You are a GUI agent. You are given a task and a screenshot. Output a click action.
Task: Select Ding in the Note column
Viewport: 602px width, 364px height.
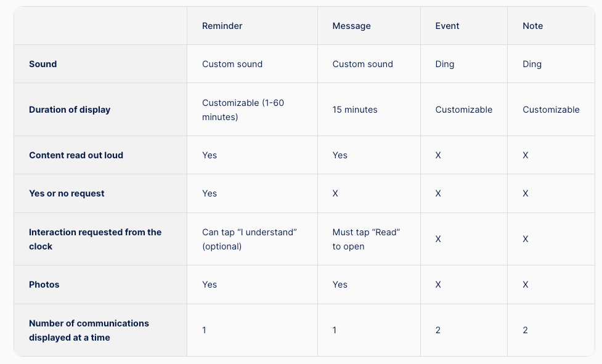[532, 64]
